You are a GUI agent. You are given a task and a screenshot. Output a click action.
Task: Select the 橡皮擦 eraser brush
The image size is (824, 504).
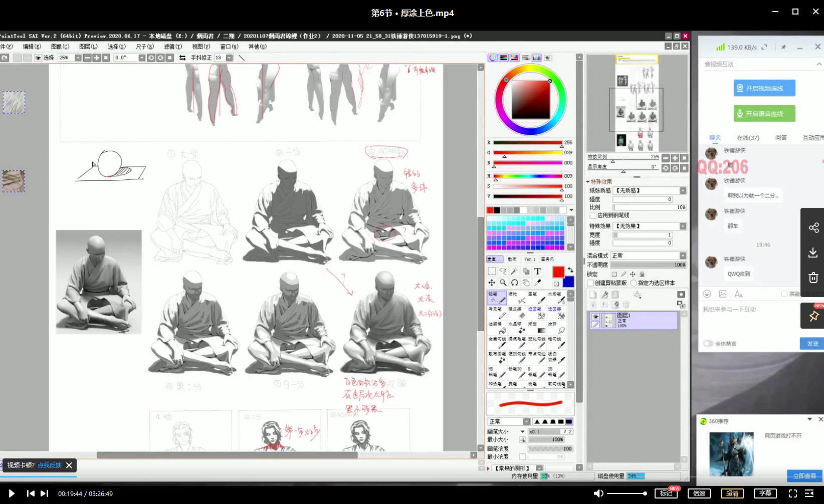pos(517,313)
